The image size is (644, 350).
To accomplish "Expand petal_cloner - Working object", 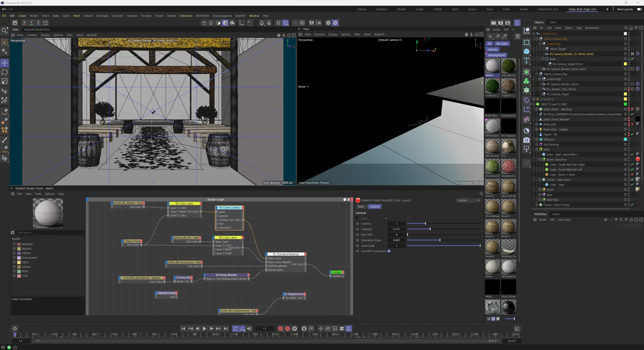I will pyautogui.click(x=537, y=109).
